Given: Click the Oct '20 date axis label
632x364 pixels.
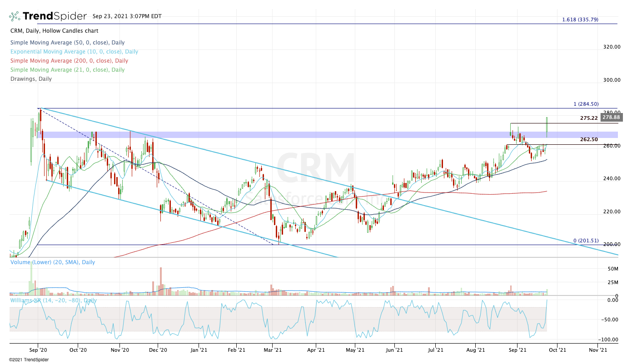Looking at the screenshot, I should pyautogui.click(x=78, y=350).
